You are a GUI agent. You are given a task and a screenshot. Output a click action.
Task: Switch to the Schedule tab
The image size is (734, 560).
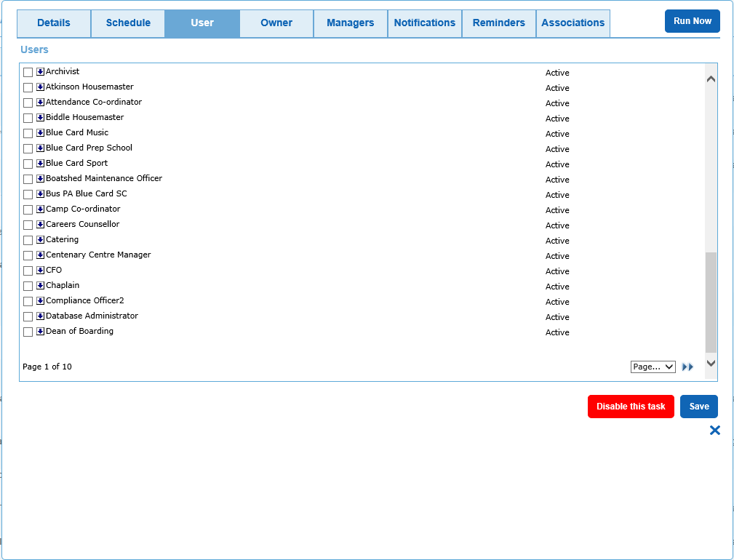point(127,23)
